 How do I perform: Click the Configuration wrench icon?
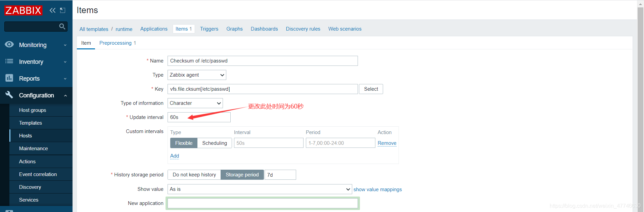pos(9,95)
